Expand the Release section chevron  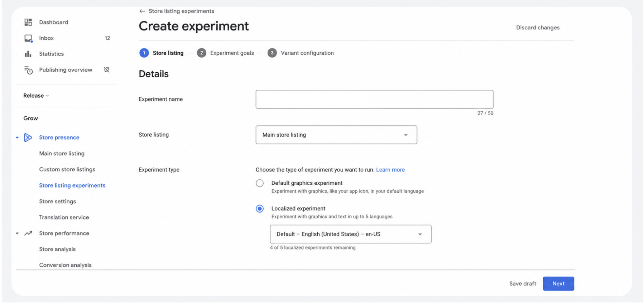(47, 96)
